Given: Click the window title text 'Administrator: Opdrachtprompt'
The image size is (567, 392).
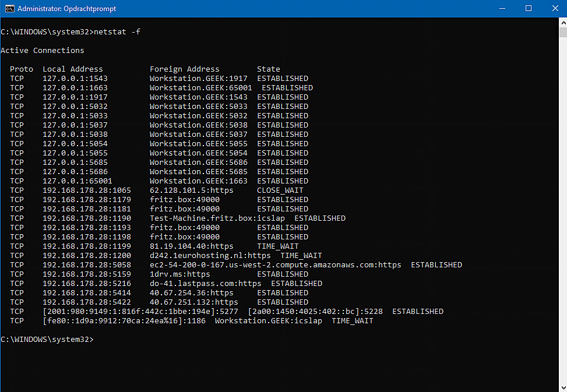Looking at the screenshot, I should 67,9.
